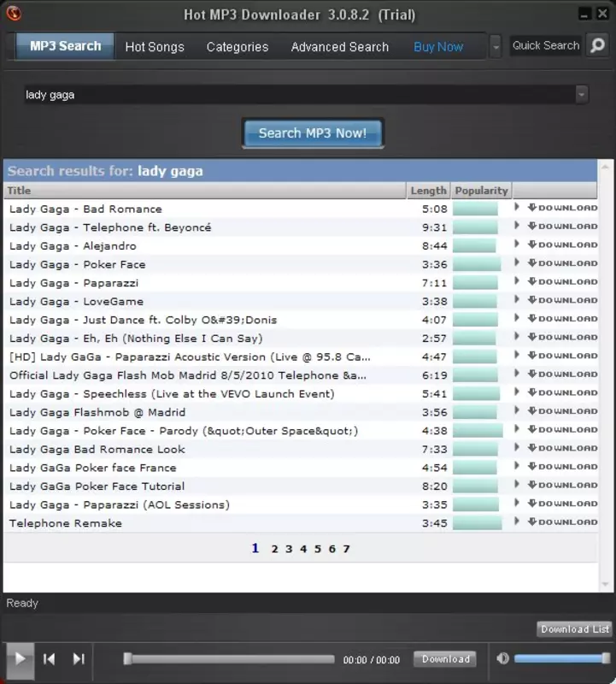
Task: Download Lady Gaga - Poker Face
Action: (562, 263)
